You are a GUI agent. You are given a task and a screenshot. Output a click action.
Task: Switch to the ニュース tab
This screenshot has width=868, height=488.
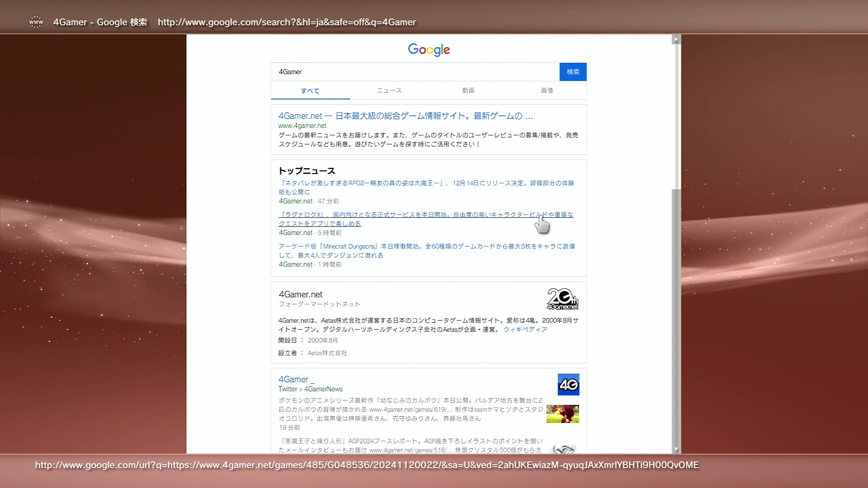coord(389,90)
